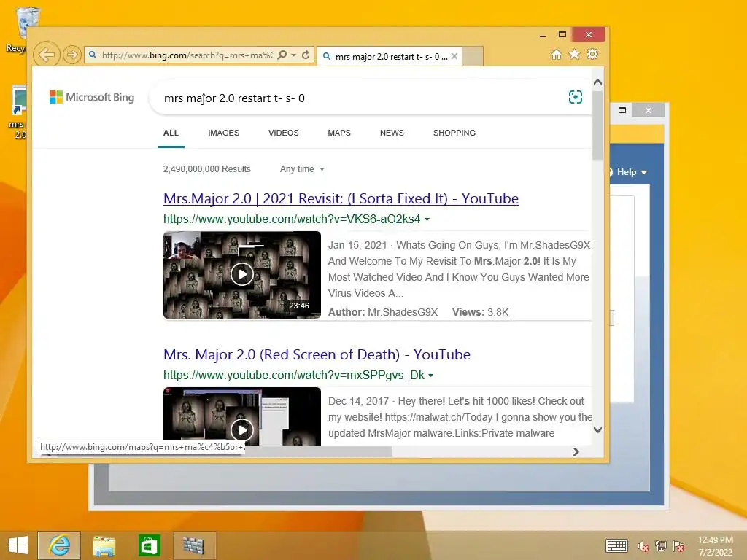747x560 pixels.
Task: Maximize the background window
Action: (x=622, y=110)
